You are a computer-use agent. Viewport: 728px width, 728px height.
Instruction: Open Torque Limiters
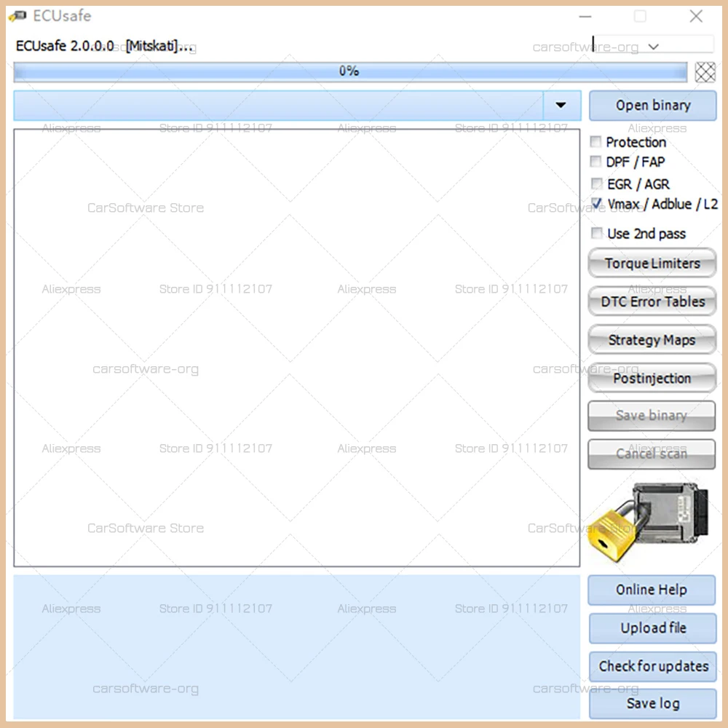pos(652,264)
